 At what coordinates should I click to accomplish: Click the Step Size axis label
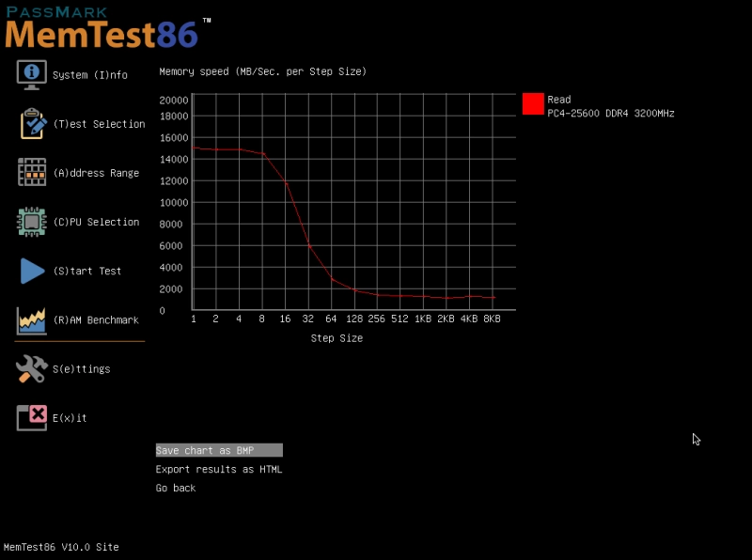[337, 338]
